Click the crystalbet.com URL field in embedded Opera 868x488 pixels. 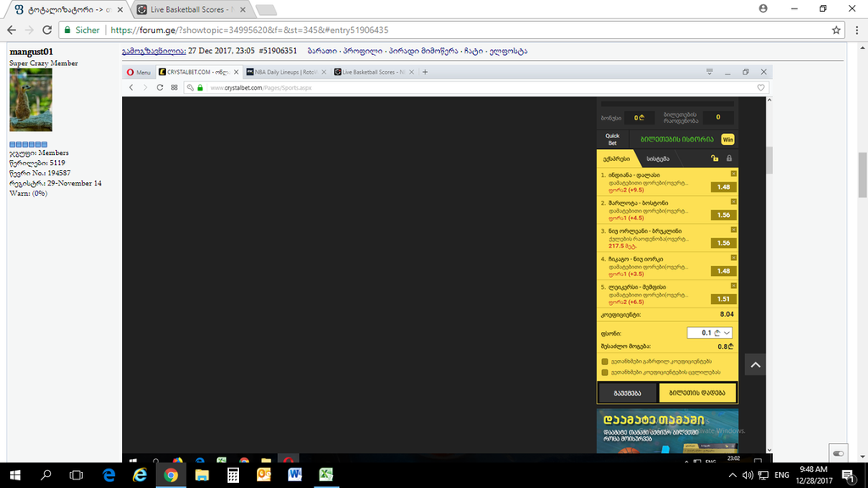pyautogui.click(x=476, y=87)
